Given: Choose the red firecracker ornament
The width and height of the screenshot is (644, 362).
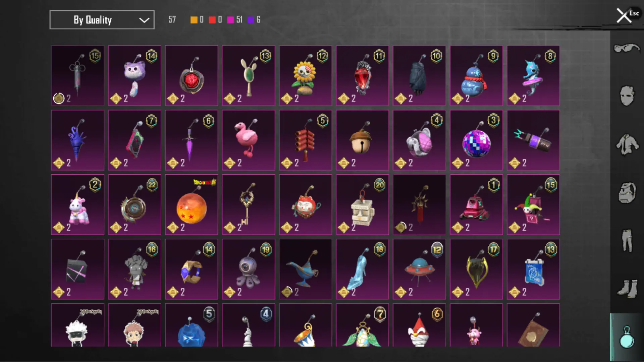Looking at the screenshot, I should click(x=306, y=140).
